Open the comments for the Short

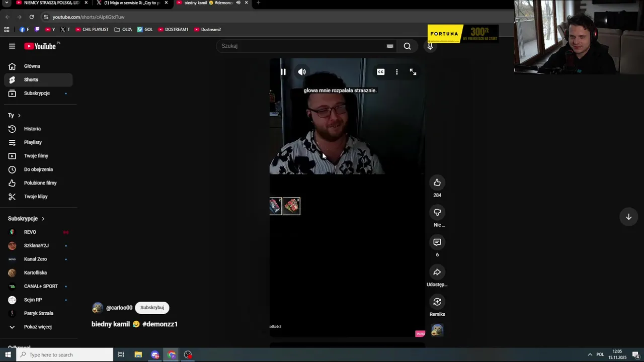(x=437, y=242)
